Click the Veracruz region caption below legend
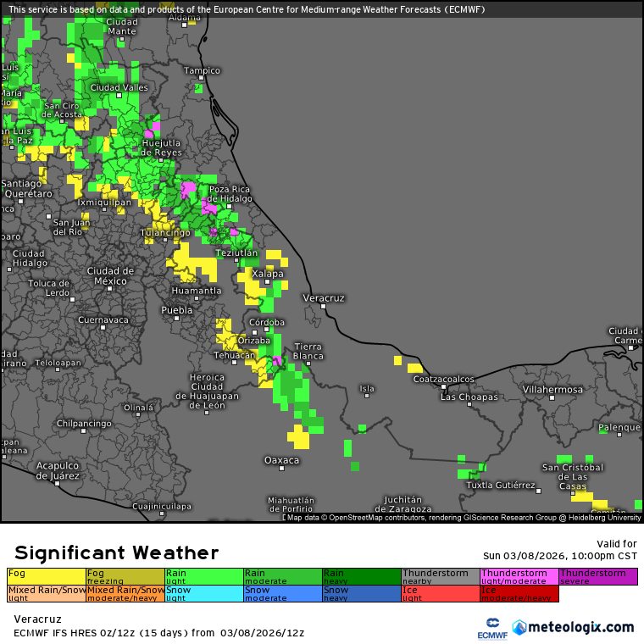Viewport: 644px width, 644px height. point(37,619)
